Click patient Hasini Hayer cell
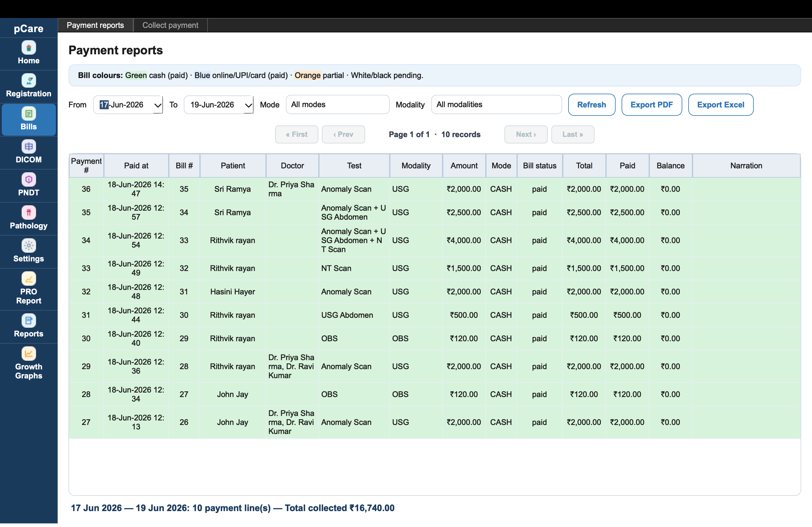Screen dimensions: 812x527 click(x=233, y=291)
